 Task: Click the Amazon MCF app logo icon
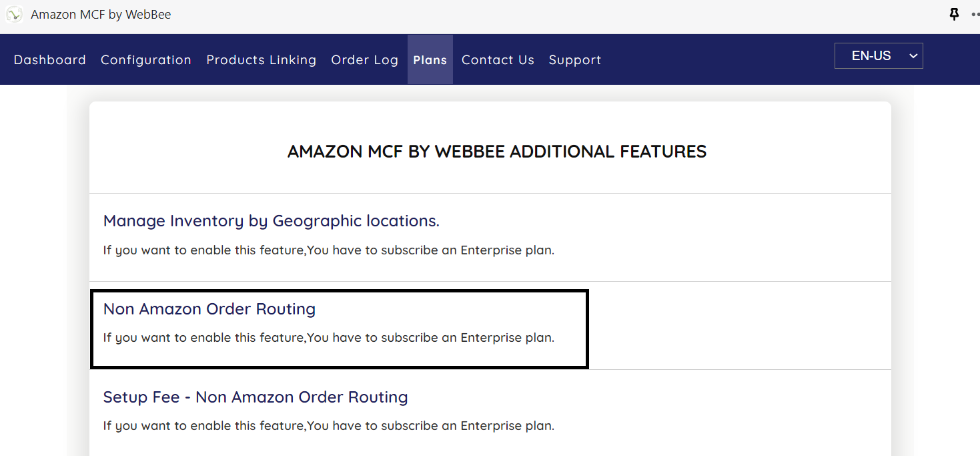click(x=15, y=15)
